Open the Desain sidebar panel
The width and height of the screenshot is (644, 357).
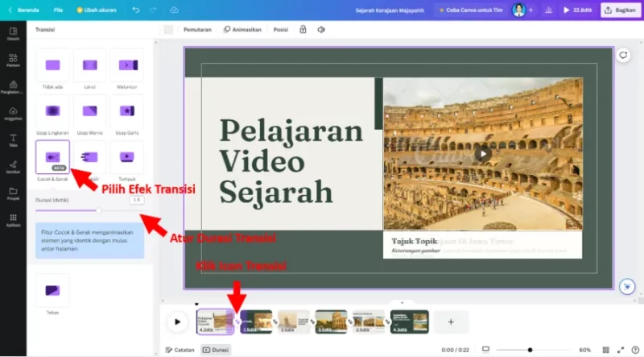pyautogui.click(x=13, y=33)
